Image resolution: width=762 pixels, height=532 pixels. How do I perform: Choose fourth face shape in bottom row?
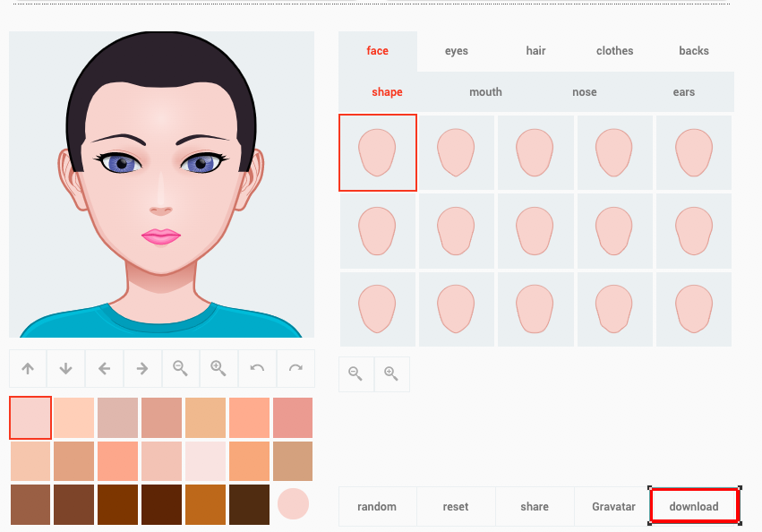point(615,309)
